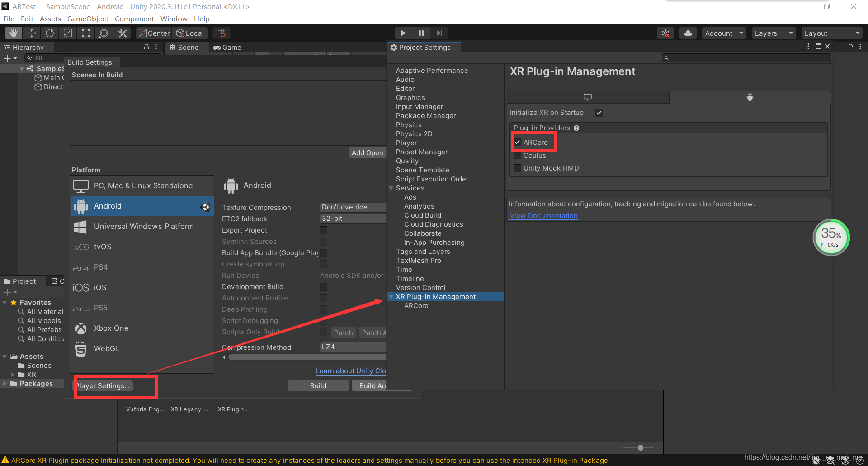The image size is (868, 466).
Task: Switch to desktop platform settings tab
Action: pos(588,97)
